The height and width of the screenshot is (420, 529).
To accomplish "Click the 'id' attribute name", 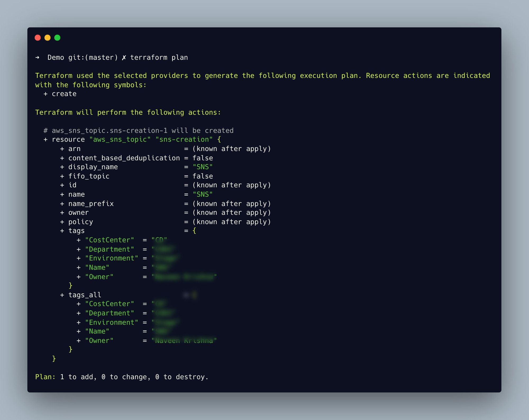I will [x=72, y=185].
